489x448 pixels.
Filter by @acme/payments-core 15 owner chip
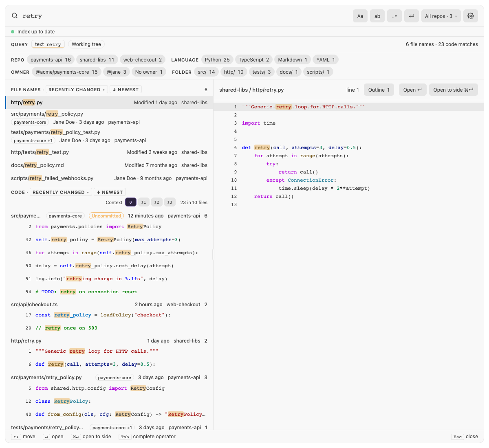[66, 72]
